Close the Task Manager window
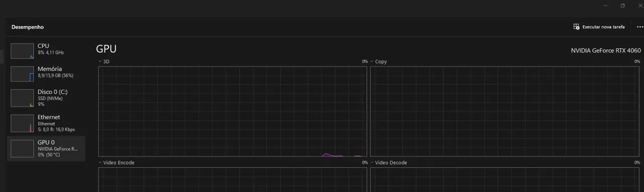Image resolution: width=644 pixels, height=192 pixels. pos(640,6)
